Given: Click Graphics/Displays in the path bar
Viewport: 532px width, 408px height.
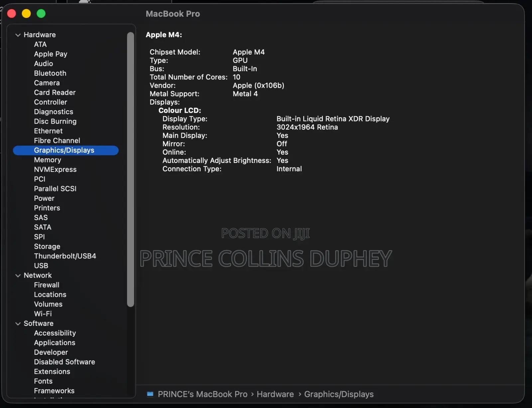Looking at the screenshot, I should point(339,394).
